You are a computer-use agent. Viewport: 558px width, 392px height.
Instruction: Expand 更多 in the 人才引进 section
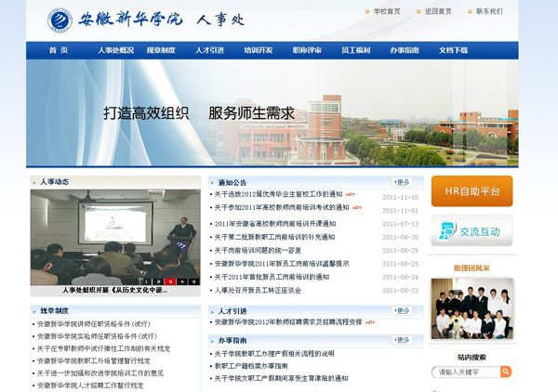402,310
